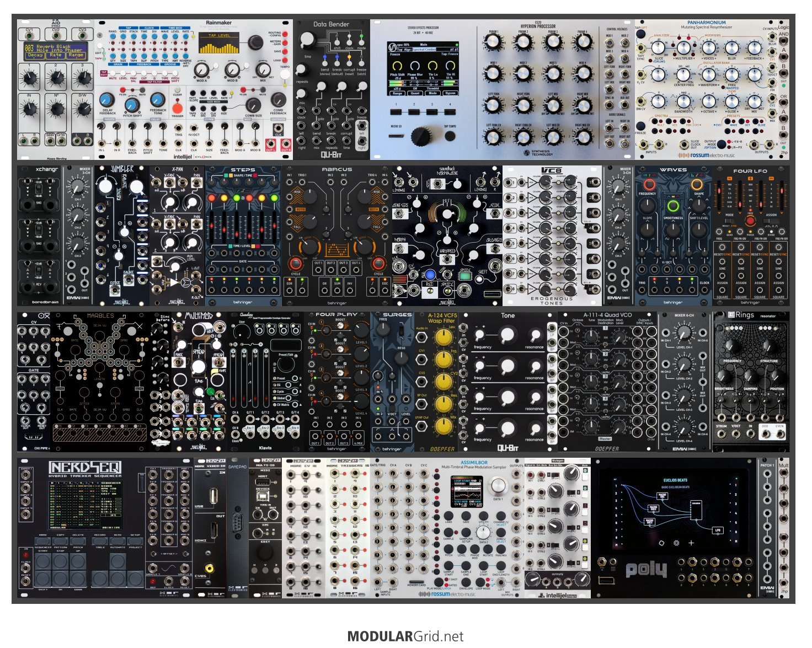Image resolution: width=812 pixels, height=648 pixels.
Task: Toggle the corrupt button on Data Bender
Action: 349,63
